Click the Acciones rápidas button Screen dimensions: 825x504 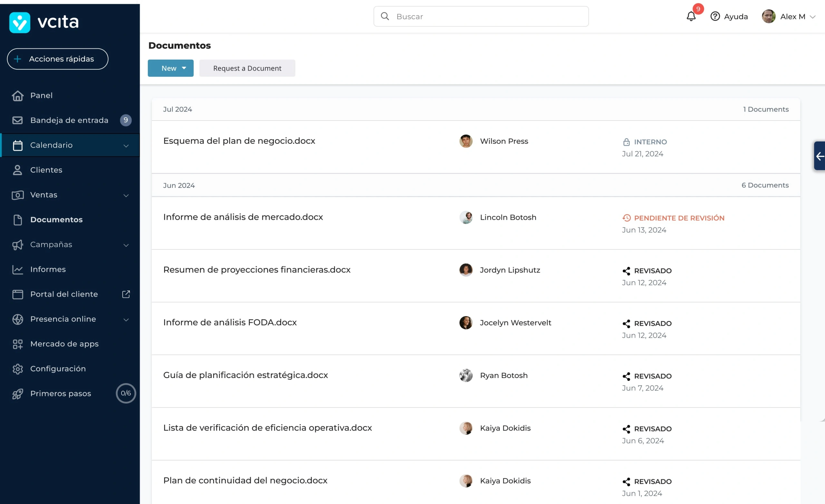(x=57, y=59)
